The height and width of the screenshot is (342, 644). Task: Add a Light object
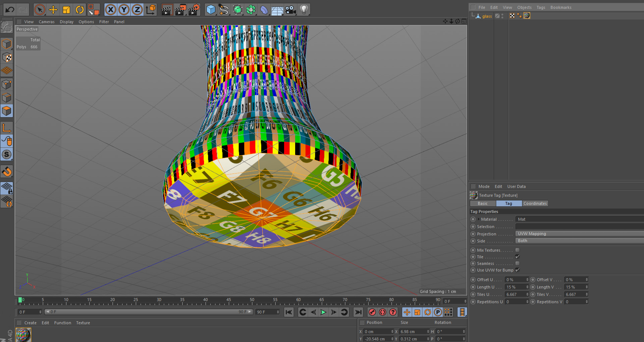click(x=304, y=10)
